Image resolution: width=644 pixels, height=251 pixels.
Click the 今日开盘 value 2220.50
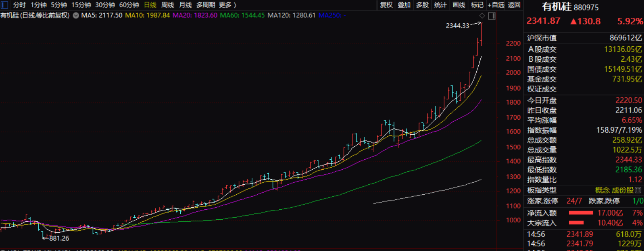(629, 100)
